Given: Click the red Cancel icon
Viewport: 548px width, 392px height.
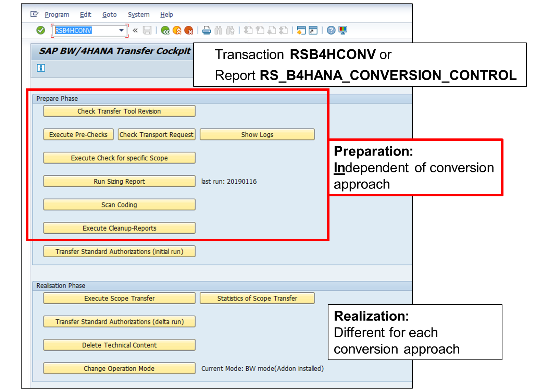Looking at the screenshot, I should coord(189,30).
